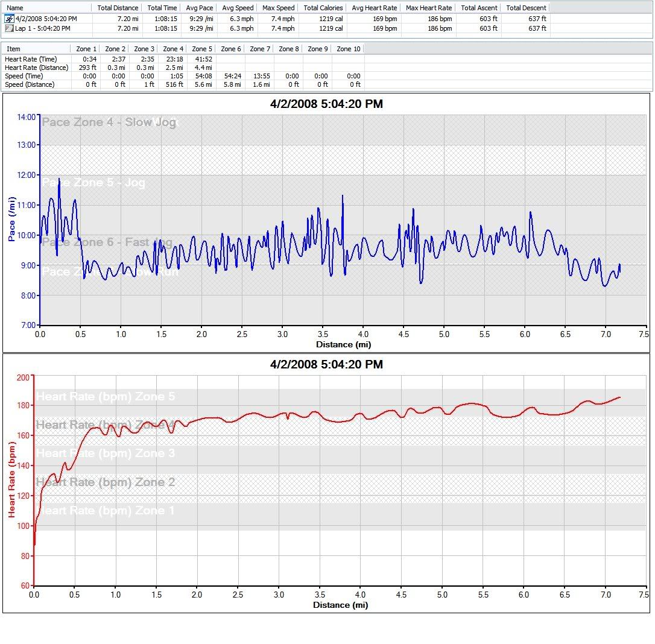Select the Lap 1 - 5:04:20 PM row
This screenshot has height=644, width=655.
[42, 28]
